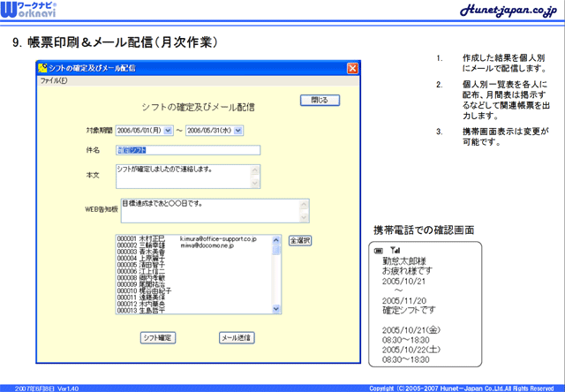Click the シフト確定 button
565x392 pixels.
coord(159,337)
